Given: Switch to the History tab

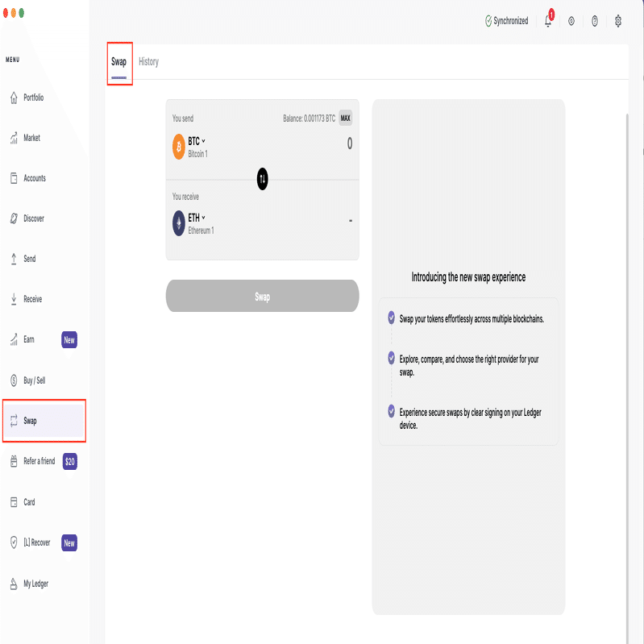Looking at the screenshot, I should point(148,61).
